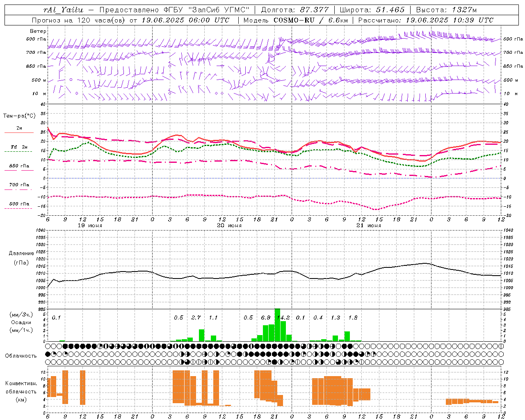This screenshot has width=525, height=420.
Task: Click the precipitation value "1.1"
Action: [213, 317]
